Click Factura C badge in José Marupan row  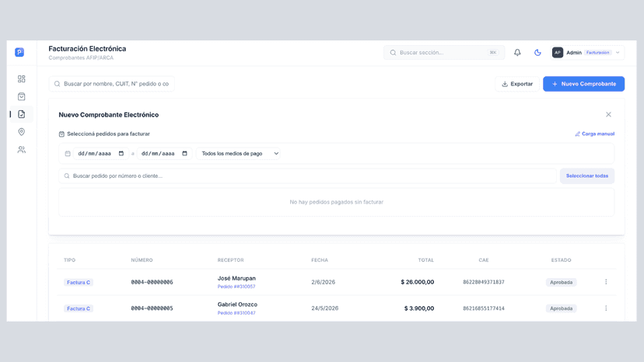pos(79,283)
